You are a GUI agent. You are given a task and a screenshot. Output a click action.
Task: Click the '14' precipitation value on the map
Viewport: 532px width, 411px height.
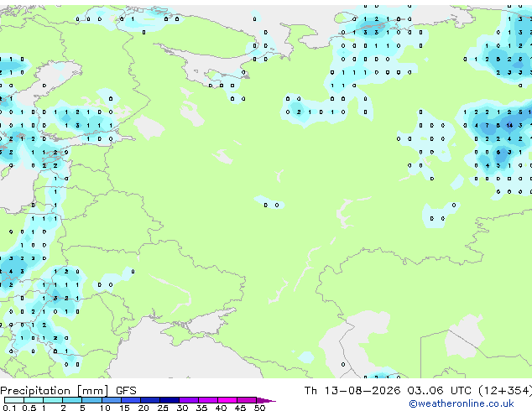coord(509,126)
